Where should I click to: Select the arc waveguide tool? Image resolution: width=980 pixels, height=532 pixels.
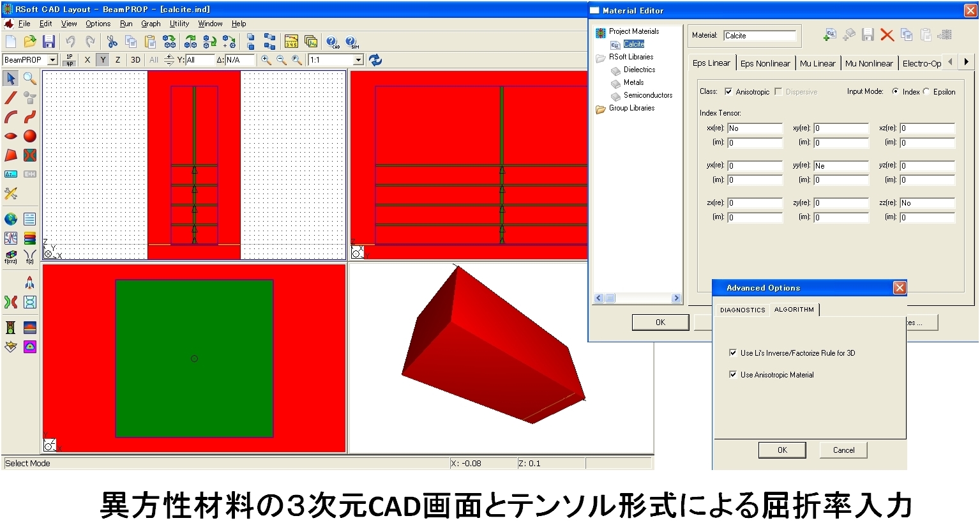point(11,117)
